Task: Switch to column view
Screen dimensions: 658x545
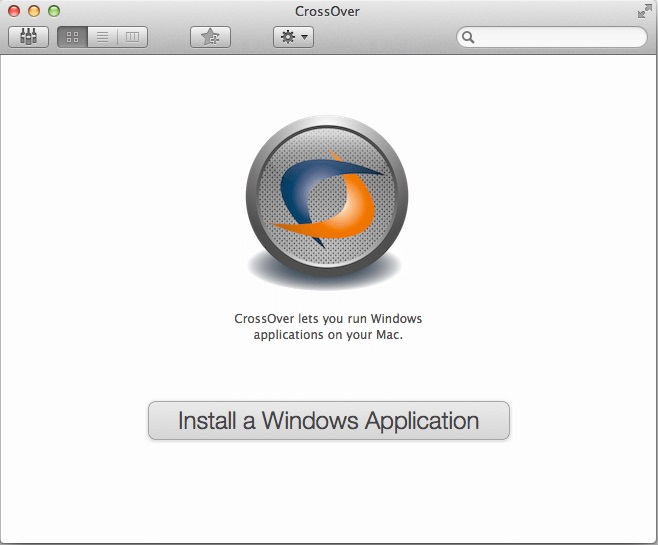Action: (x=133, y=37)
